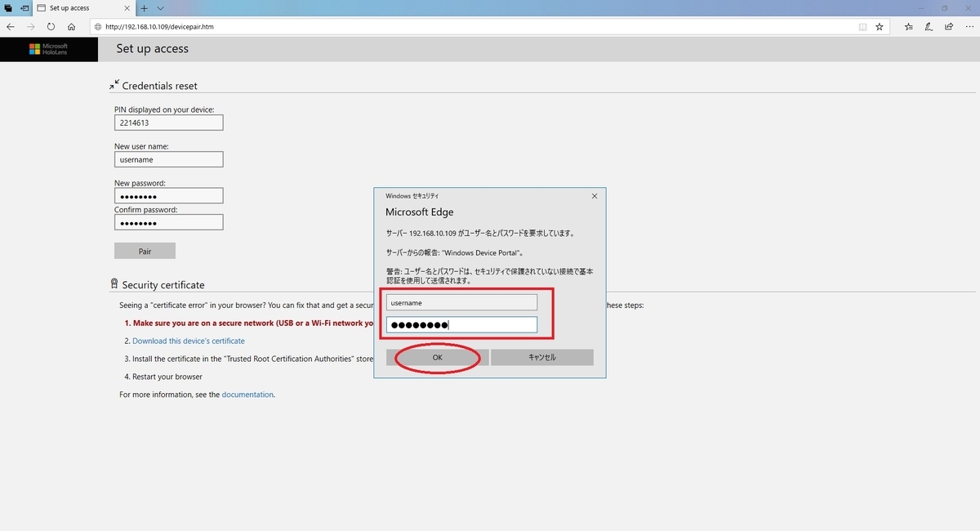Viewport: 980px width, 531px height.
Task: Open the Download this device's certificate link
Action: pyautogui.click(x=189, y=341)
